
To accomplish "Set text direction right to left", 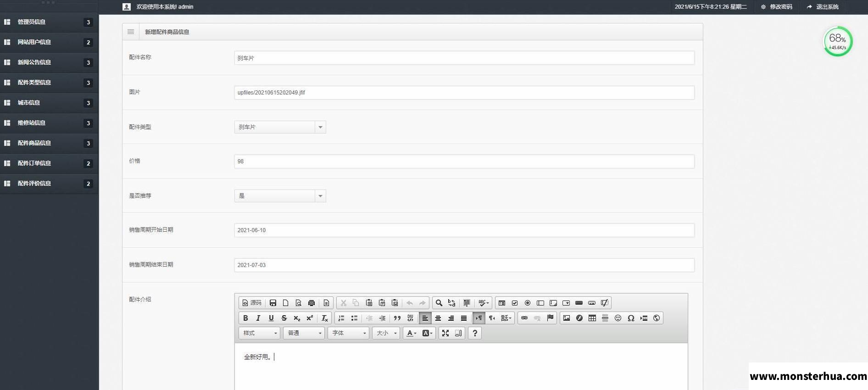I will pyautogui.click(x=492, y=318).
